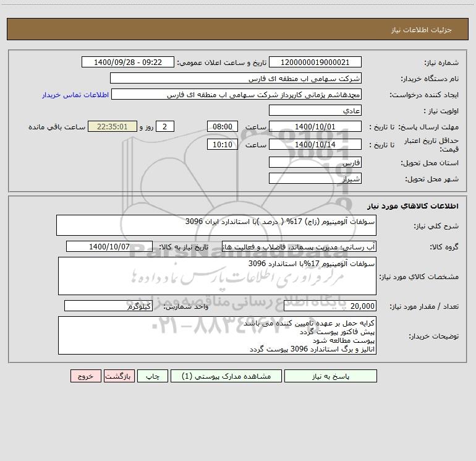Image resolution: width=476 pixels, height=461 pixels.
Task: Click label استان محل تحویل
Action: [430, 163]
